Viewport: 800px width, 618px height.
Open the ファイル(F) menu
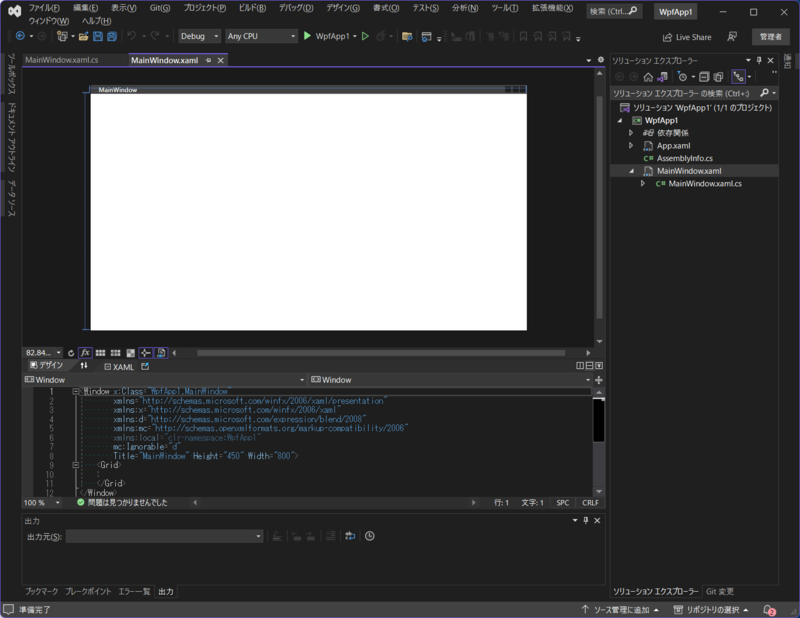click(44, 8)
